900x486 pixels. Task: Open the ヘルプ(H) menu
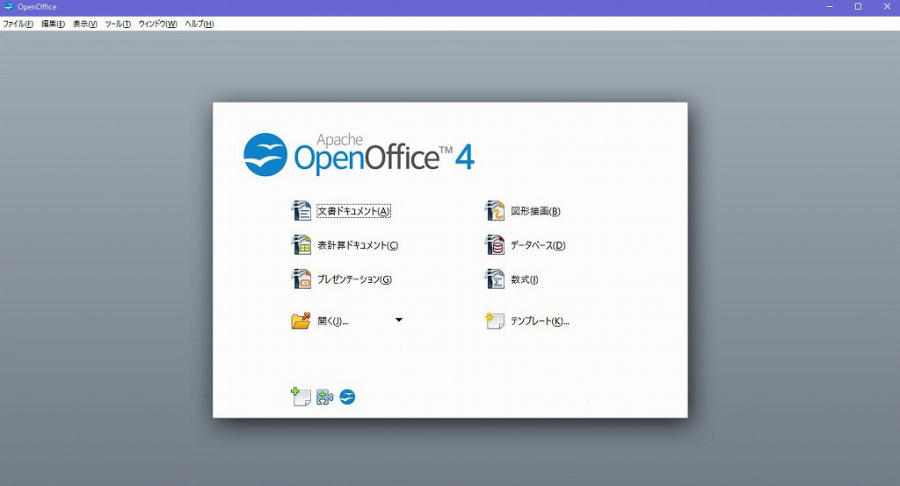[199, 24]
